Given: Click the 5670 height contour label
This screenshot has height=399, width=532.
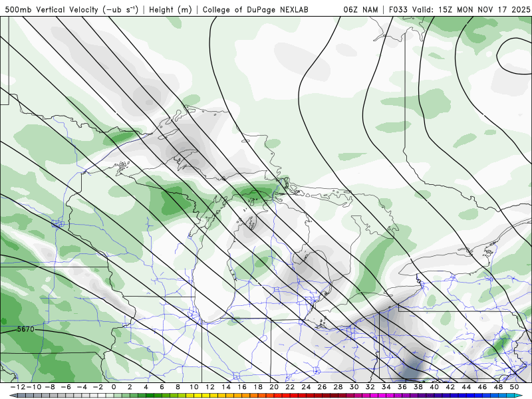Looking at the screenshot, I should 26,329.
